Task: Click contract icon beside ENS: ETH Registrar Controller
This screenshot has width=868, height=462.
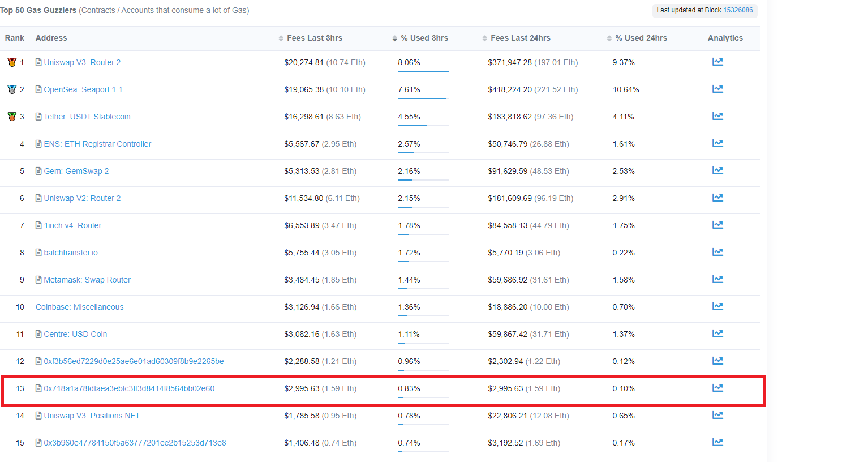Action: point(38,144)
